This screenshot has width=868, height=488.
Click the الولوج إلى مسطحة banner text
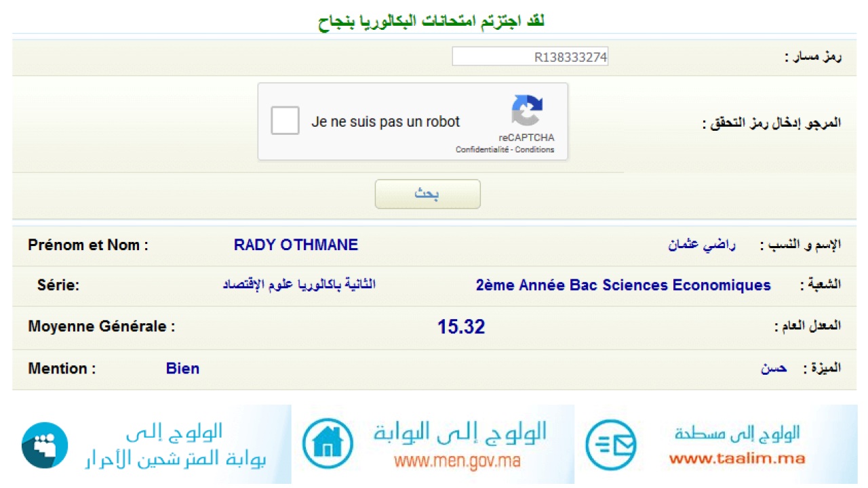[737, 434]
